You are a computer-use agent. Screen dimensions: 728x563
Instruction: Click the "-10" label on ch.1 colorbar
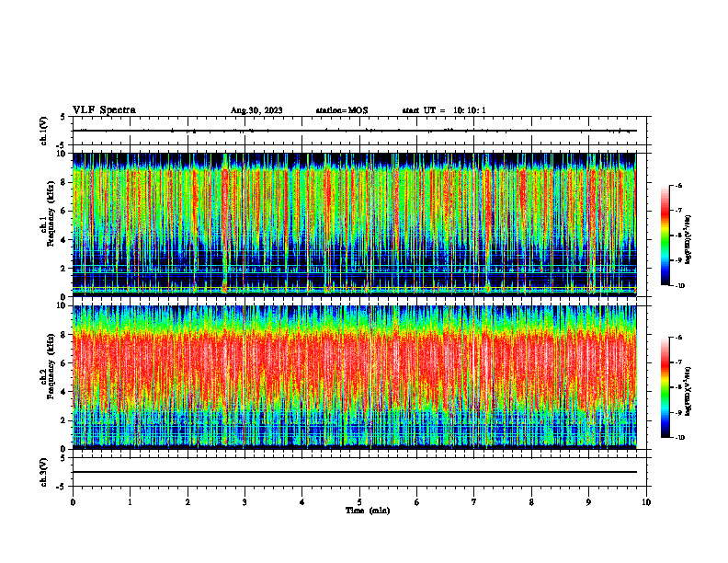(680, 286)
